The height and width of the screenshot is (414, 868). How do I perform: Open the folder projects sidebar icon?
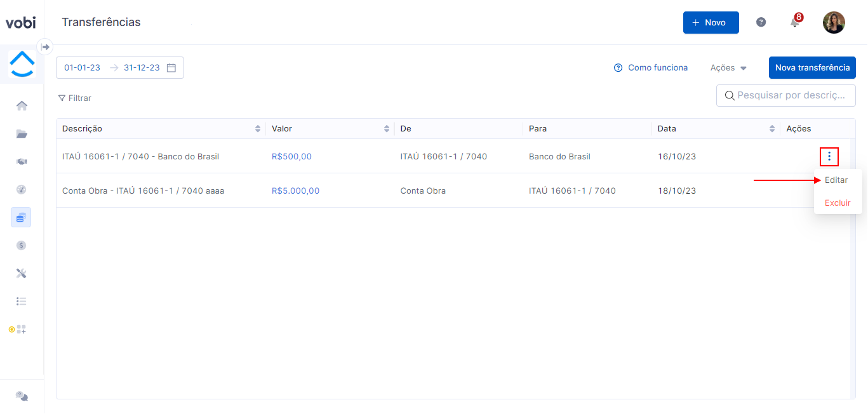point(22,133)
